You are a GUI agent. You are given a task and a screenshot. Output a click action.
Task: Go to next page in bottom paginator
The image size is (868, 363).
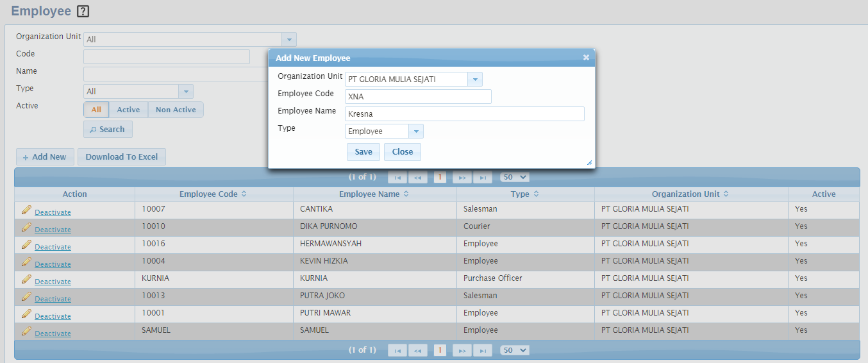pyautogui.click(x=462, y=350)
